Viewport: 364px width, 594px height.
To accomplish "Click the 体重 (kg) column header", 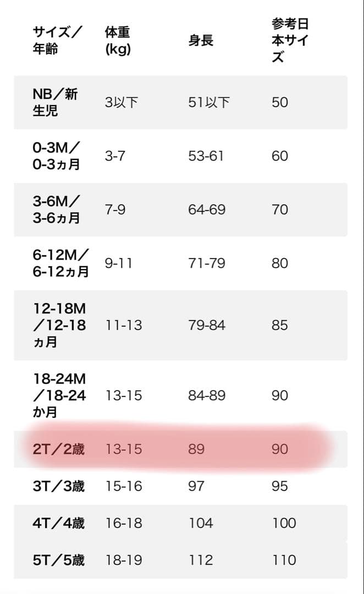I will click(x=118, y=40).
